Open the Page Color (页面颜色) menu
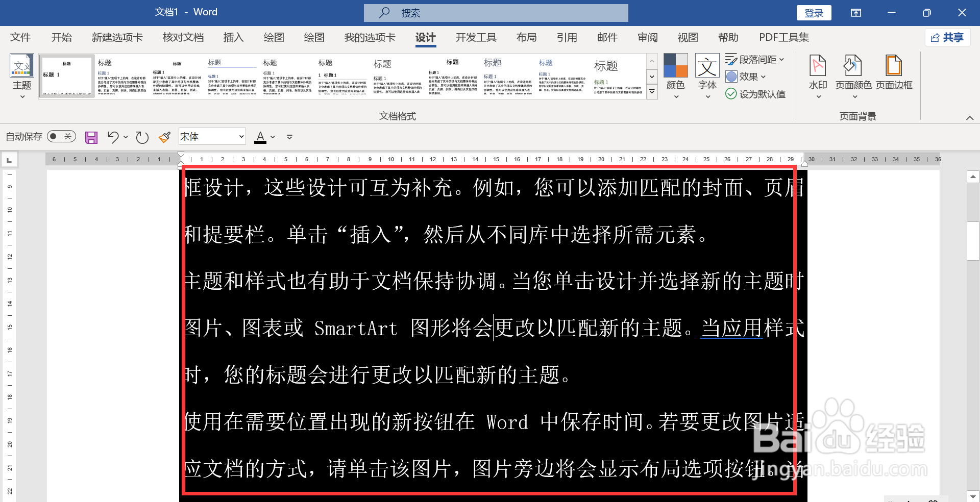 (853, 76)
